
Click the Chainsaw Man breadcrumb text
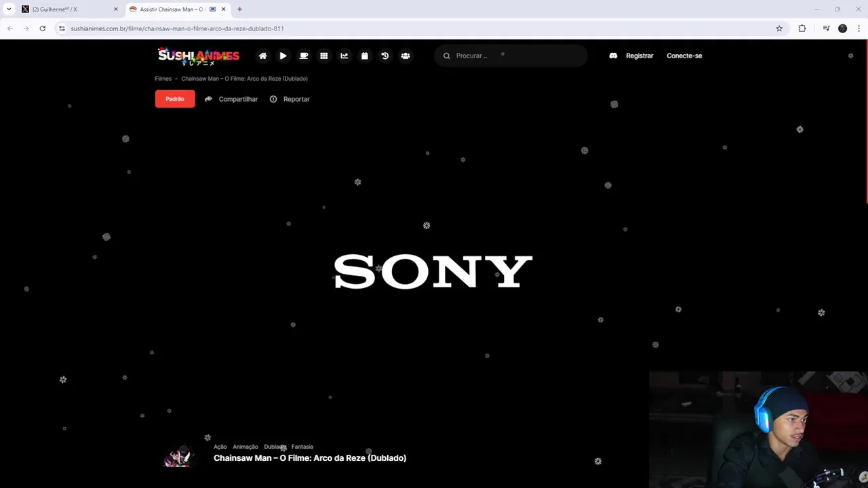pos(244,79)
